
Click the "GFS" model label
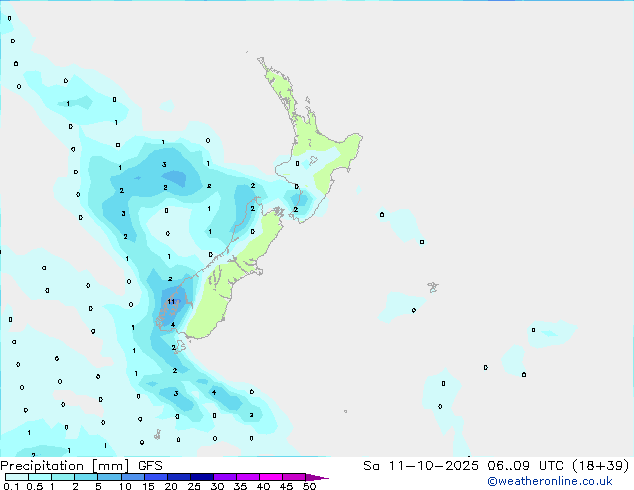pyautogui.click(x=150, y=466)
